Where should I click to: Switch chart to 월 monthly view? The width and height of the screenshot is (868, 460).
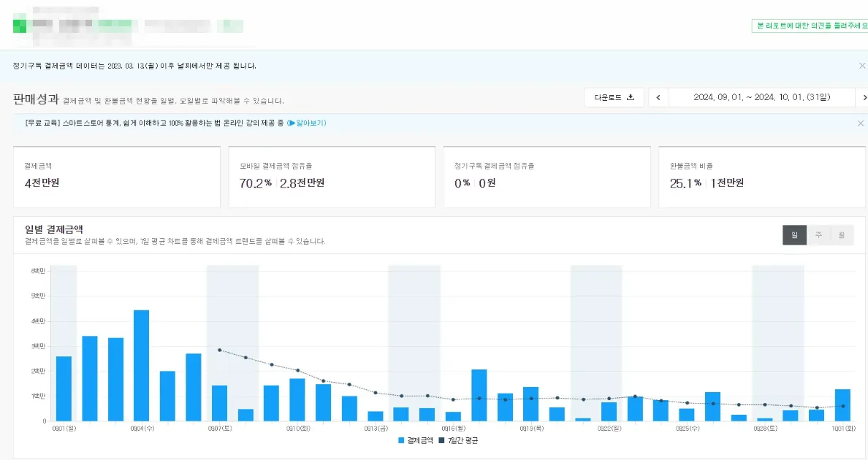click(842, 235)
